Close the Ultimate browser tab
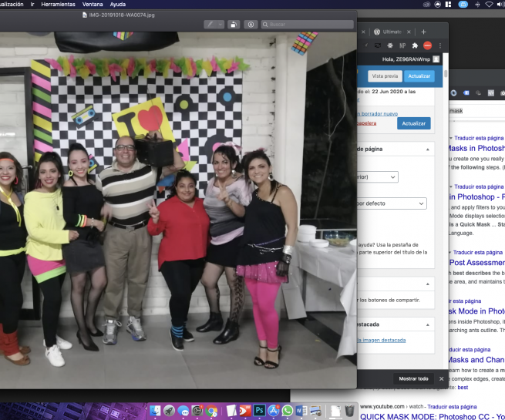505x420 pixels. [409, 32]
